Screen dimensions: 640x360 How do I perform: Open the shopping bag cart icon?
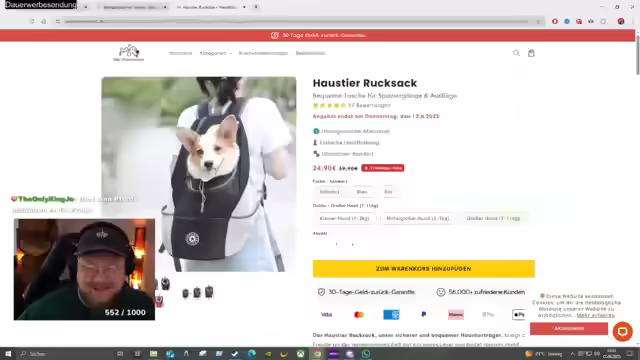531,53
